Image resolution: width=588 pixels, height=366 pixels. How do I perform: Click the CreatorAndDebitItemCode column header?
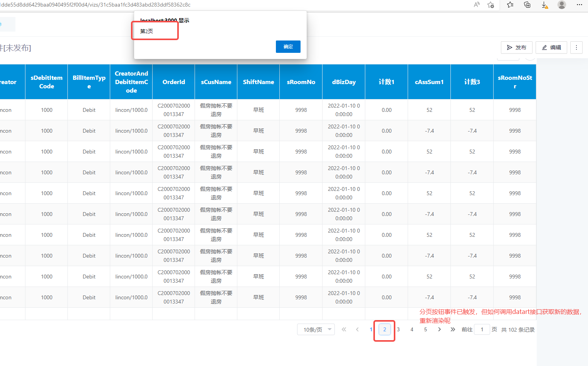[131, 82]
